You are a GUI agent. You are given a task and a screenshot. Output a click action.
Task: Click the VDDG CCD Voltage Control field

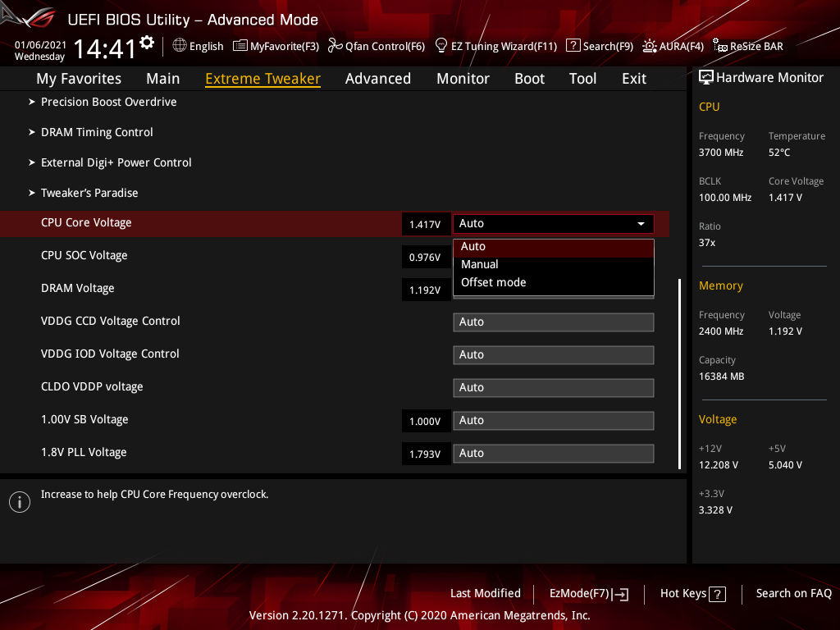[x=554, y=322]
